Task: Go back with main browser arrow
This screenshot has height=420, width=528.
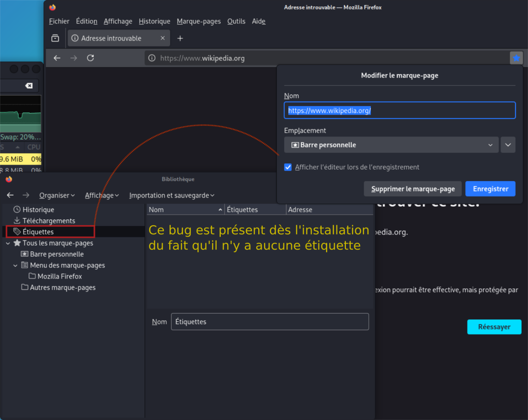Action: point(57,58)
